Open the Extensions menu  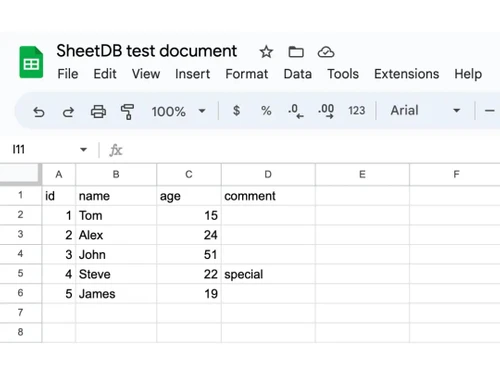pos(406,74)
